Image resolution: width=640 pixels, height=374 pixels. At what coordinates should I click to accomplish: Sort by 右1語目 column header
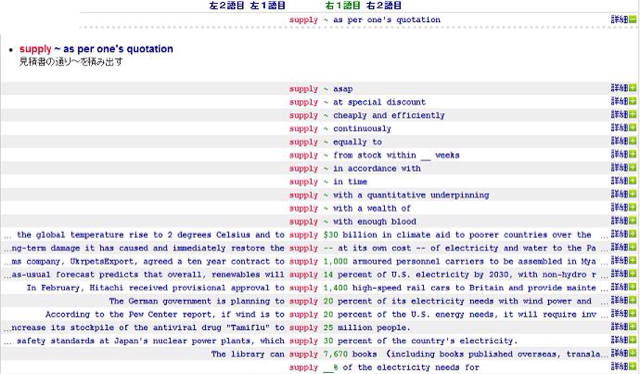click(343, 5)
